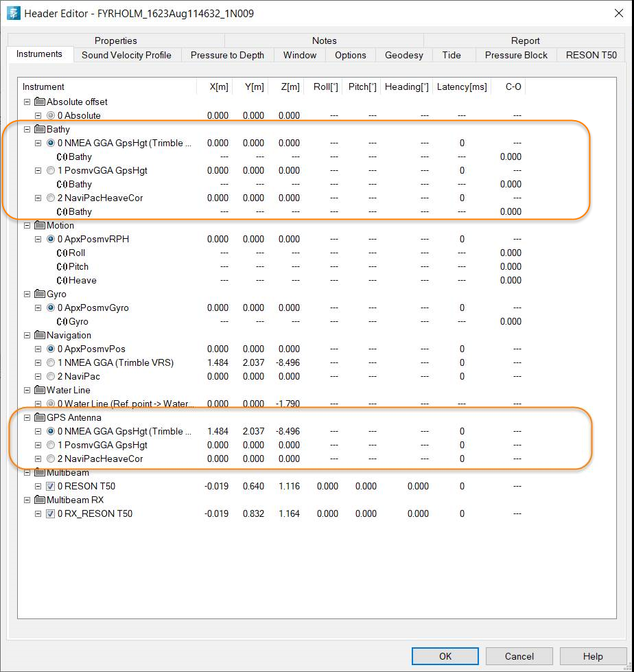Screen dimensions: 634x672
Task: Collapse the 0 ApxPosmvRPH node
Action: 38,239
